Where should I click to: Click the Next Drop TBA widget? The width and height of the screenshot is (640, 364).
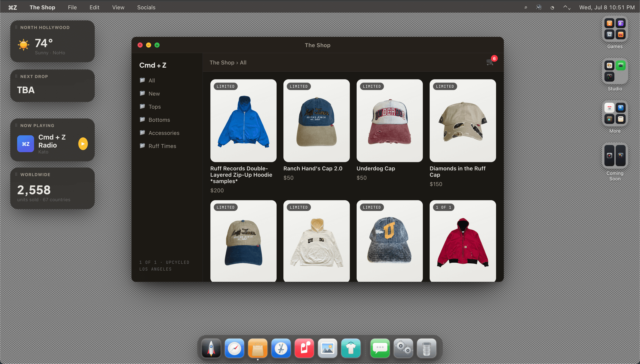[52, 85]
